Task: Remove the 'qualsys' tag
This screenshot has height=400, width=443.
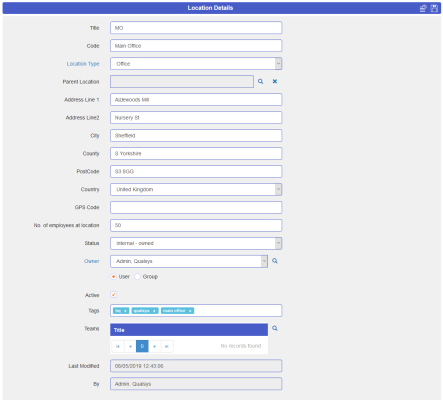Action: click(154, 311)
